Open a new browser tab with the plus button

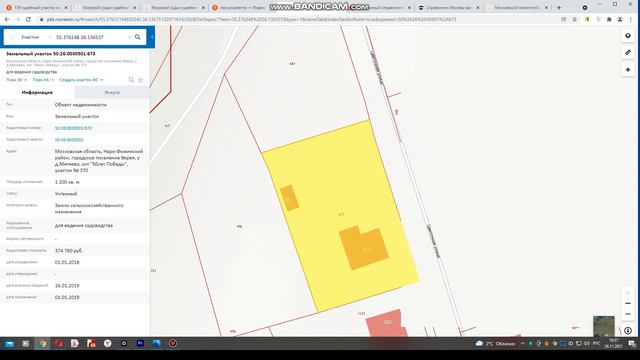559,7
